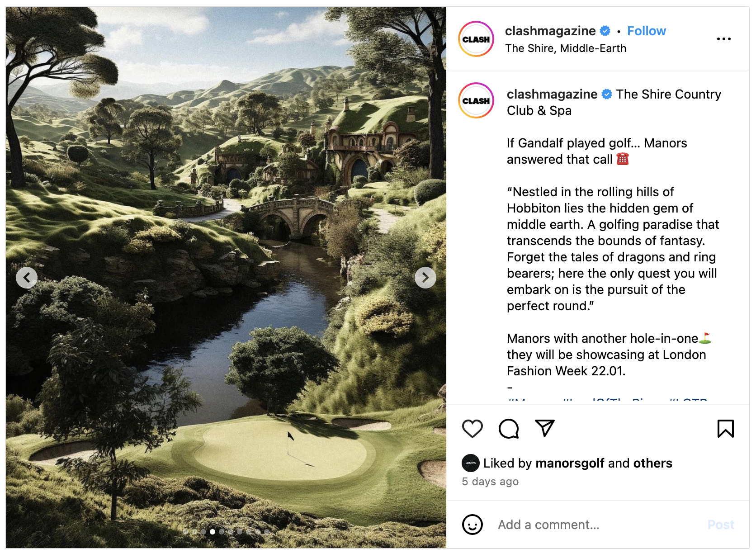Image resolution: width=756 pixels, height=558 pixels.
Task: Open the manorsgolf profile in likes
Action: (x=570, y=463)
